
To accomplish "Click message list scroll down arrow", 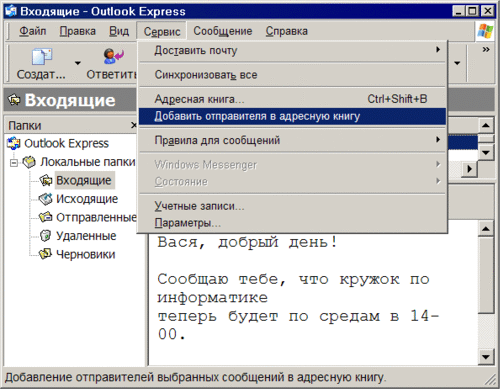I will coord(486,153).
